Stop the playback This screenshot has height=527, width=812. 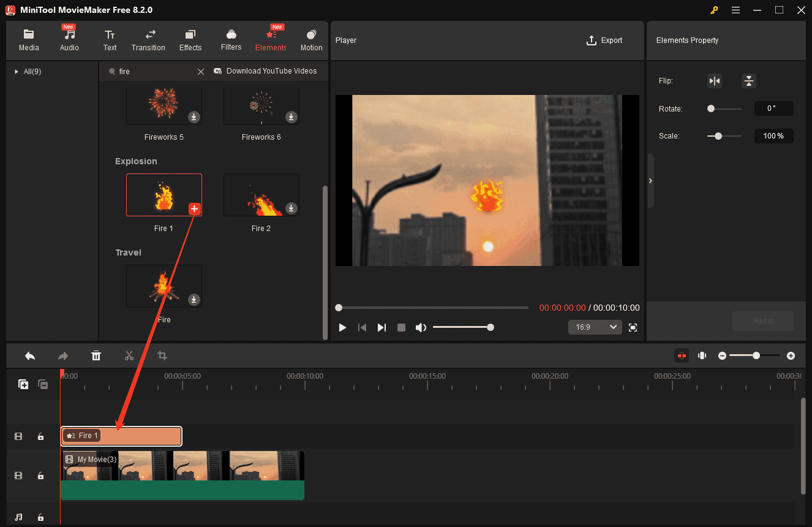coord(401,328)
